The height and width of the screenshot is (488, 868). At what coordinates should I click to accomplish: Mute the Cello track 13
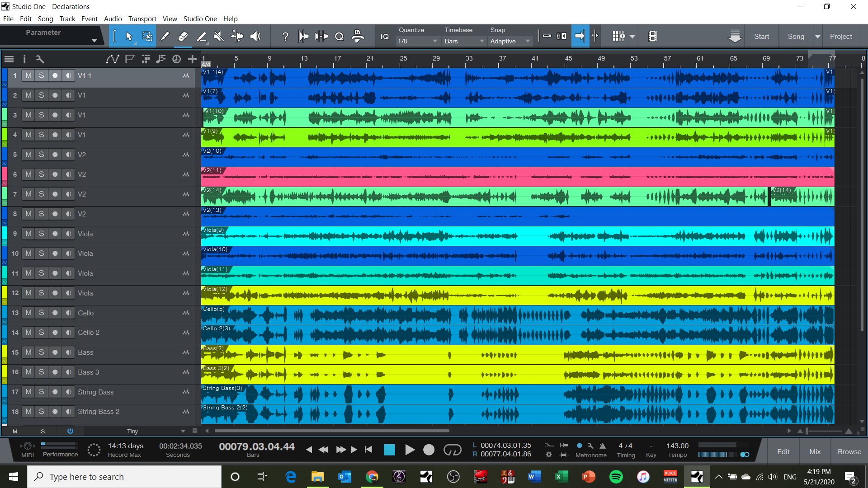(28, 313)
